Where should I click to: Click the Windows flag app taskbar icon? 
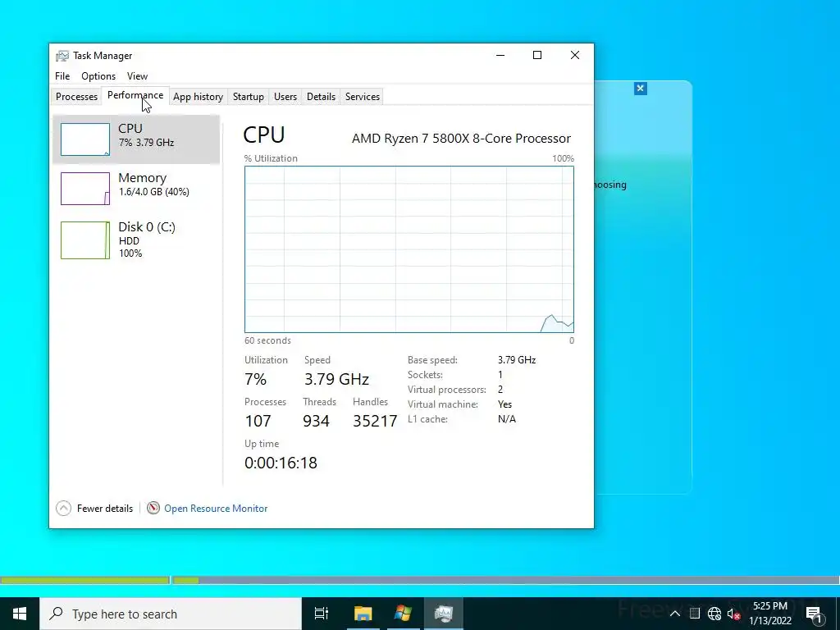tap(403, 614)
